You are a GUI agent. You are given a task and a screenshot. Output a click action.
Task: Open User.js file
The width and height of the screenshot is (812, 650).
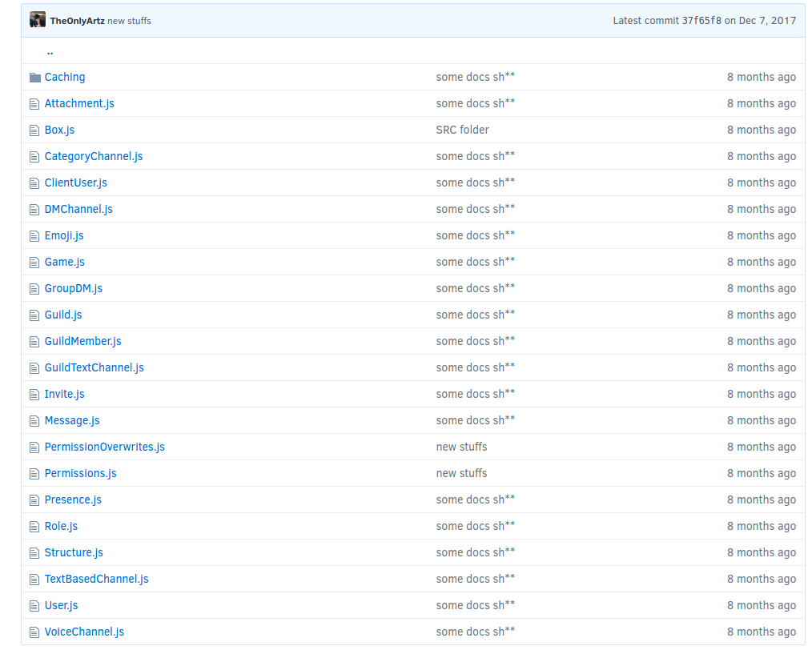61,605
